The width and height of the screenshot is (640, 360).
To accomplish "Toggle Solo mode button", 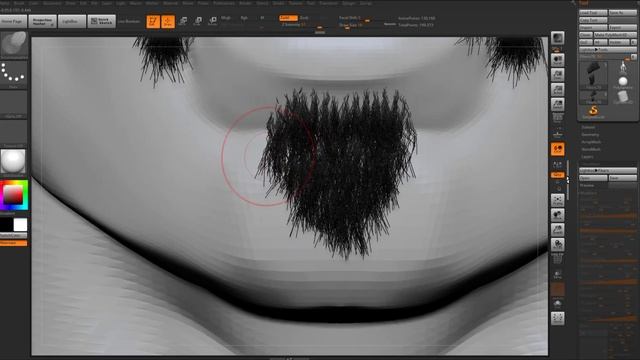I will (x=558, y=303).
